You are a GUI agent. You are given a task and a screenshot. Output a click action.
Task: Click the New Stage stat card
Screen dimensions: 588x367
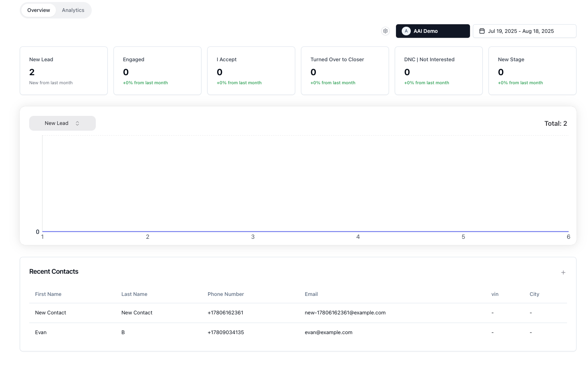[x=532, y=70]
